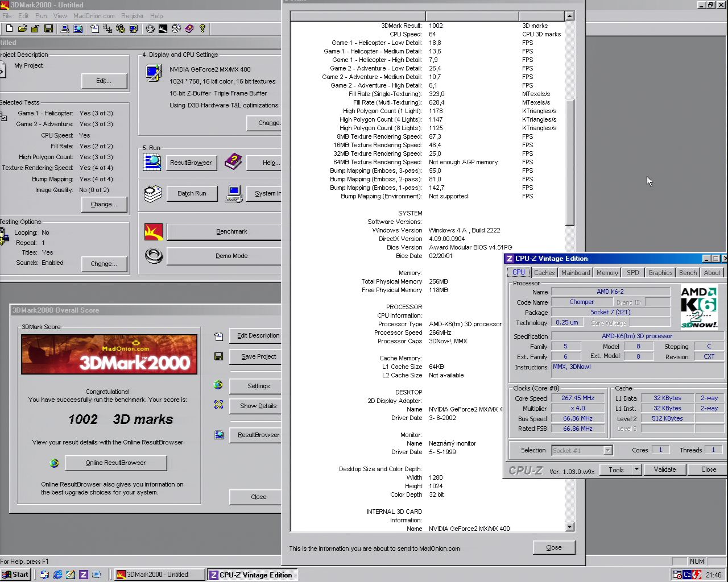Click the black Benchmark toolbar icon
728x582 pixels.
pyautogui.click(x=163, y=28)
